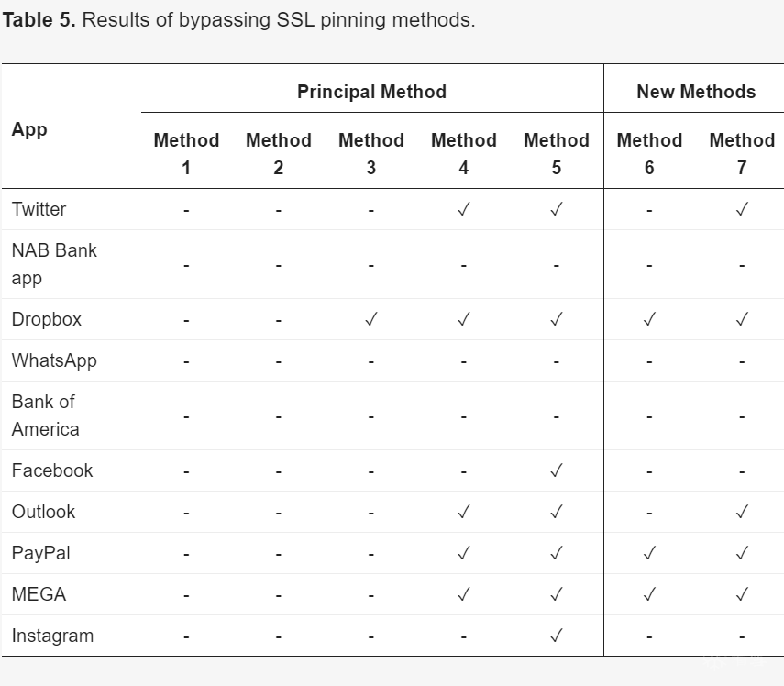
Task: Click the Outlook Method 7 checkmark
Action: point(742,512)
